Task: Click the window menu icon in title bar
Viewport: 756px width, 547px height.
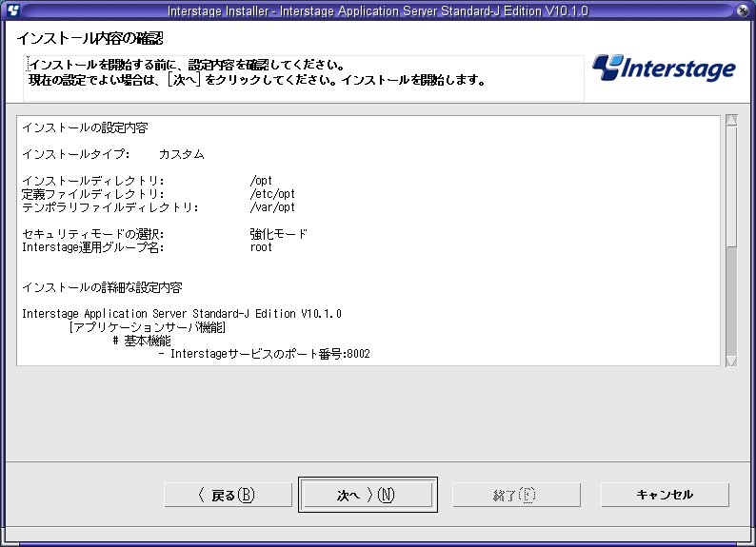Action: [13, 10]
